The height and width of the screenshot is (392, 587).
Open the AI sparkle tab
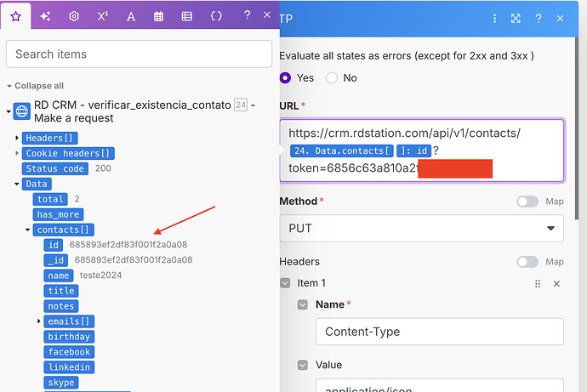(x=45, y=16)
